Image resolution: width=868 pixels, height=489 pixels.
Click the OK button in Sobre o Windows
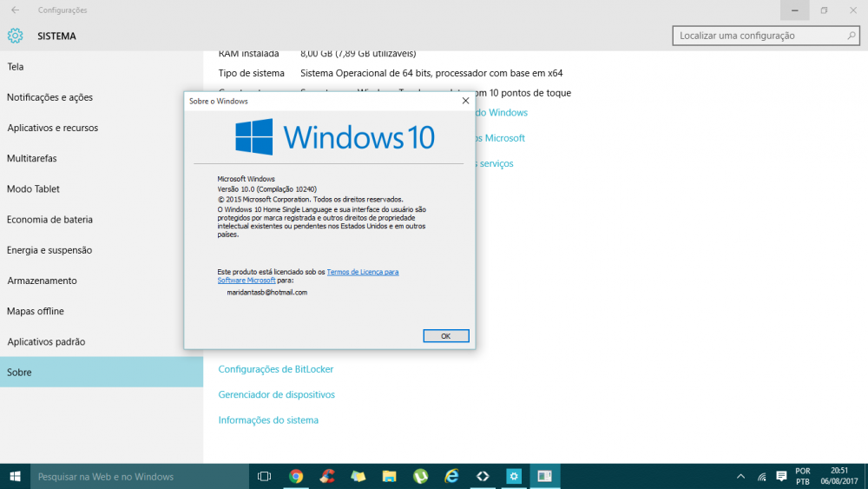pyautogui.click(x=445, y=336)
